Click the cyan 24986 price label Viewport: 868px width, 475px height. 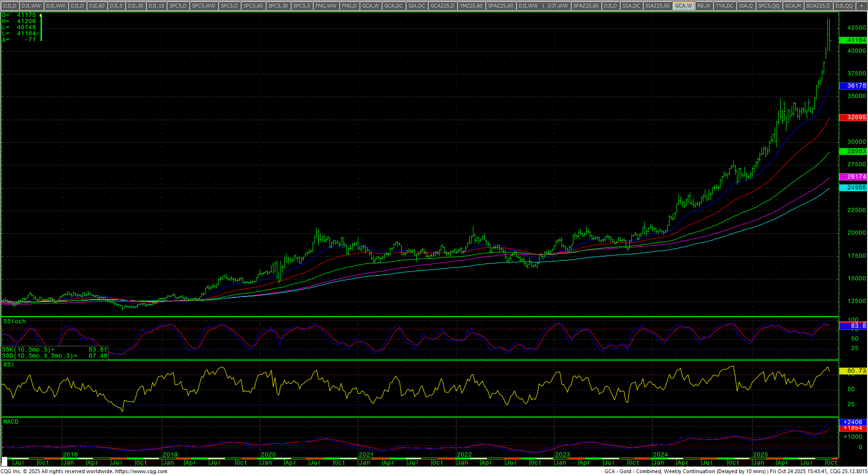853,188
